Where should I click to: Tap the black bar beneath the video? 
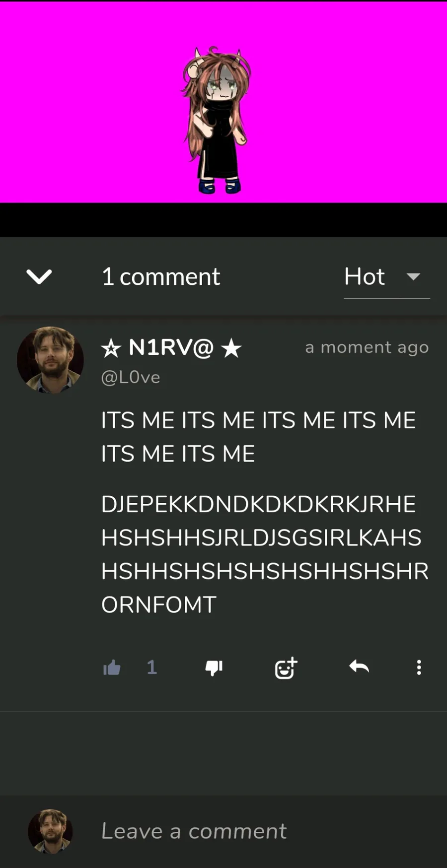tap(223, 220)
